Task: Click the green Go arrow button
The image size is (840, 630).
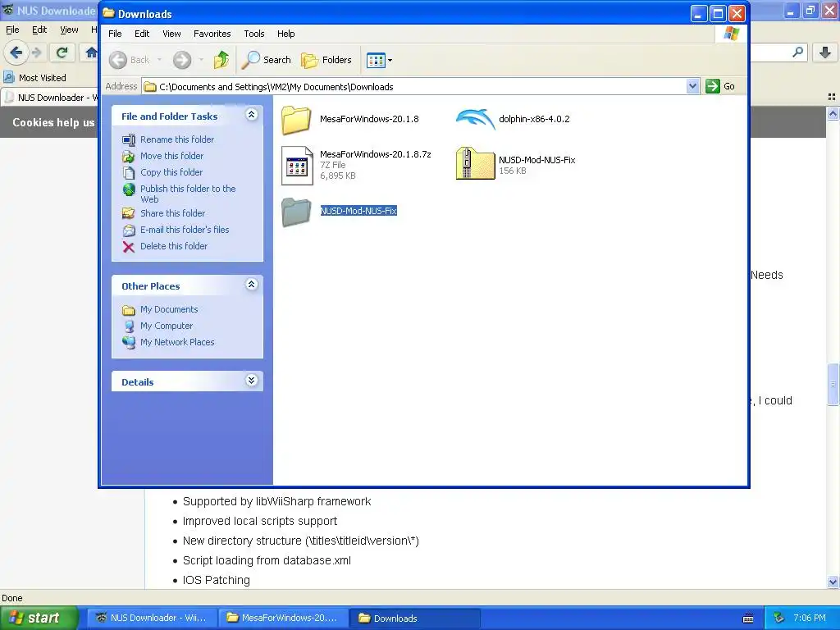Action: click(x=713, y=86)
